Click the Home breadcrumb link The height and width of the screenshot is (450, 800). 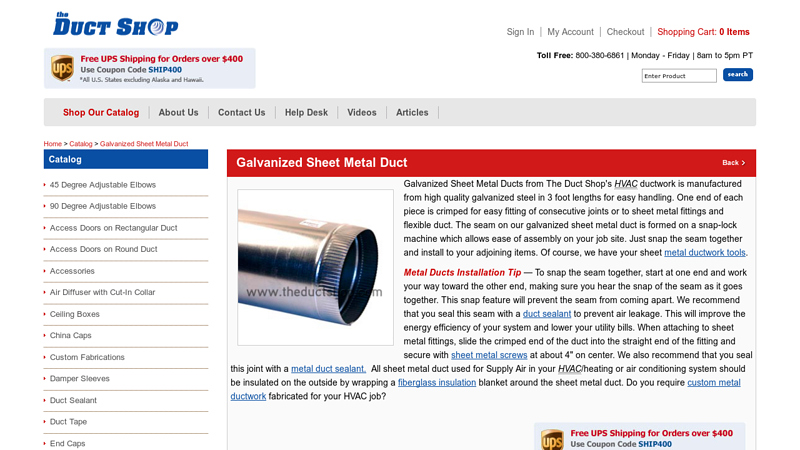pos(53,144)
